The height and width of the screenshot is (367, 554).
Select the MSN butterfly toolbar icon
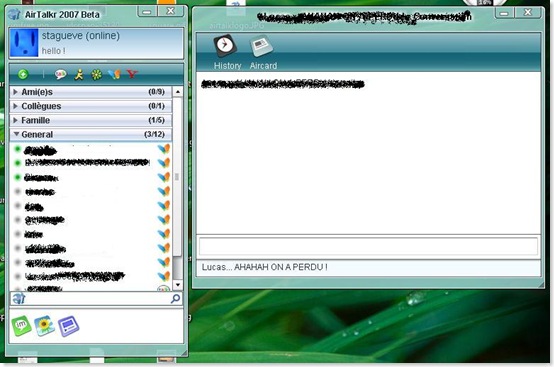tap(114, 74)
